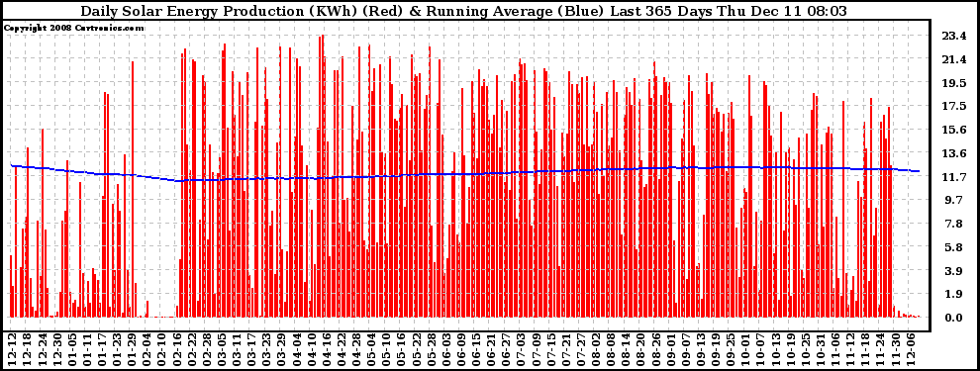Click the 04-28 date label
The height and width of the screenshot is (371, 980).
click(356, 349)
